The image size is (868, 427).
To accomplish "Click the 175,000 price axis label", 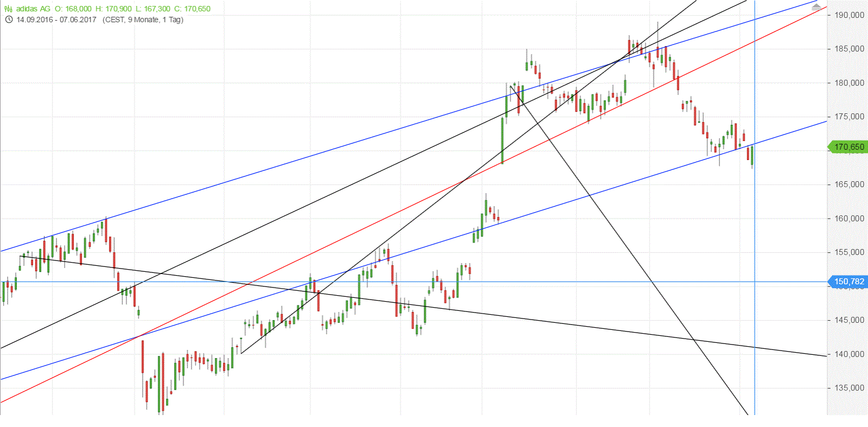I will coord(849,117).
